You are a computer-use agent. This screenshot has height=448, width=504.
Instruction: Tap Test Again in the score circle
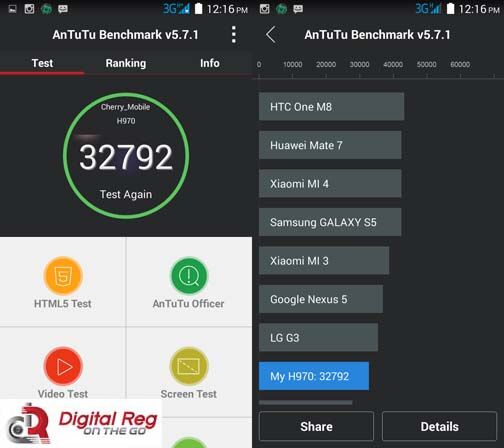(126, 194)
